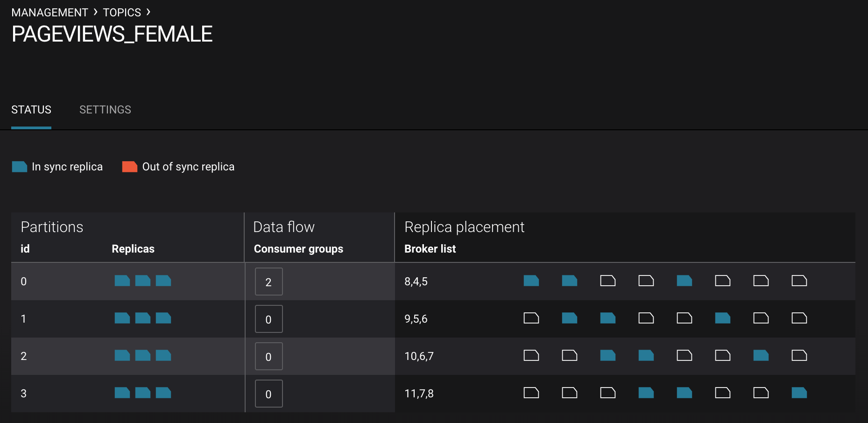
Task: Click third broker icon in row 10,6,7
Action: 608,355
